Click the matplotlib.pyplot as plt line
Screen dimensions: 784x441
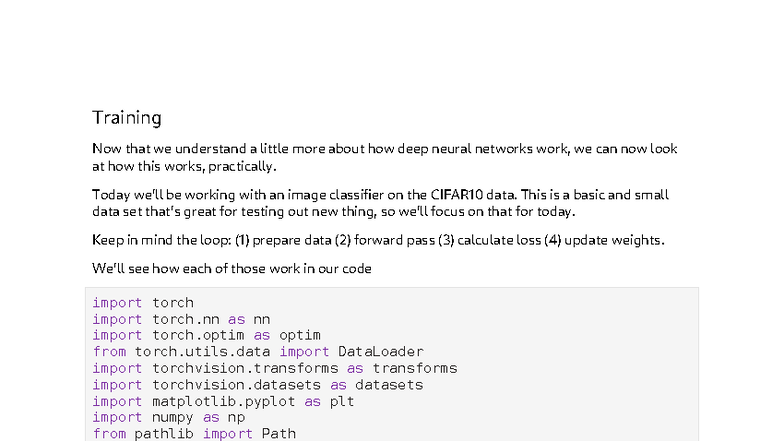(x=223, y=401)
